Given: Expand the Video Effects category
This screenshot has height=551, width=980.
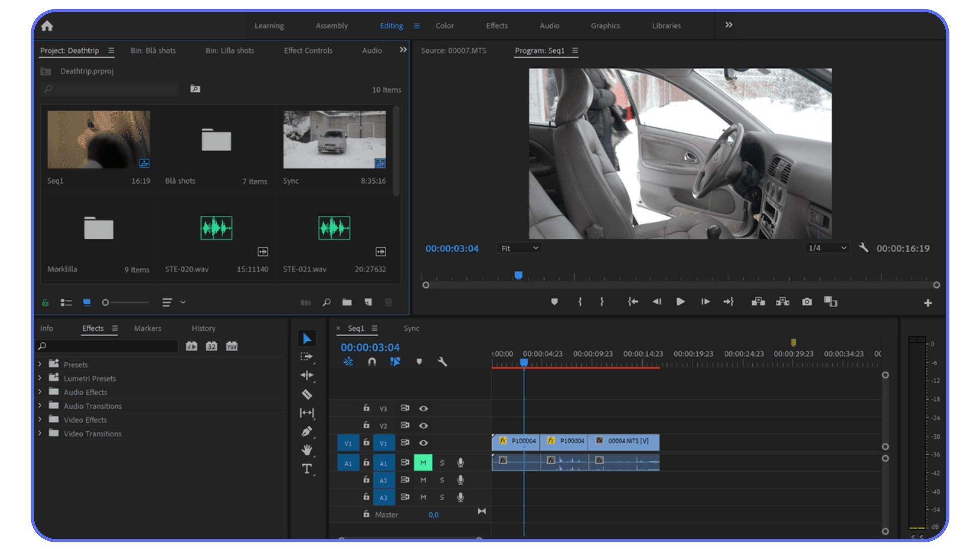Looking at the screenshot, I should [40, 419].
